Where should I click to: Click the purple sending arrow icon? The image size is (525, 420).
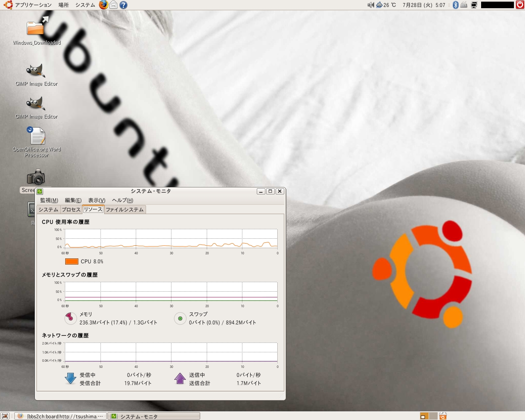180,379
